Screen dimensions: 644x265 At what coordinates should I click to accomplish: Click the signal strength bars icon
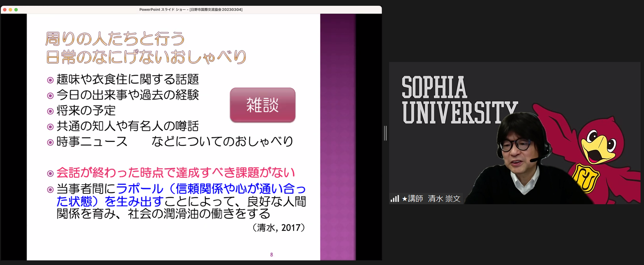pyautogui.click(x=394, y=199)
